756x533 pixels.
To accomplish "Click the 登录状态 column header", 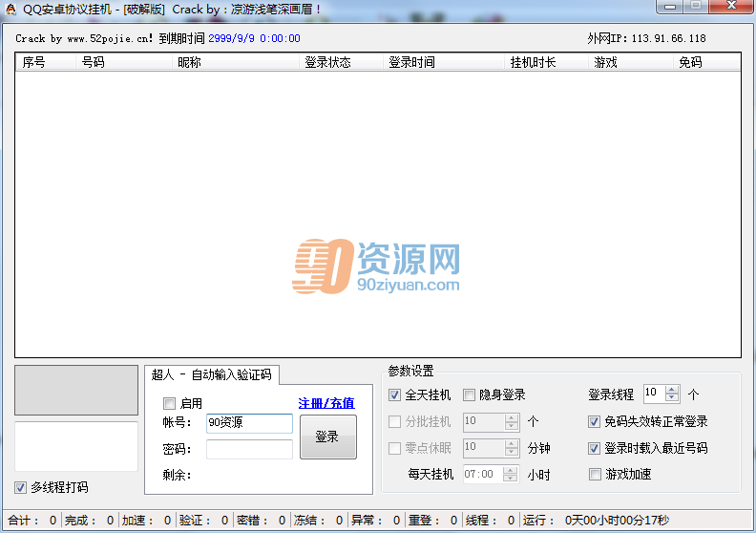I will click(x=341, y=62).
